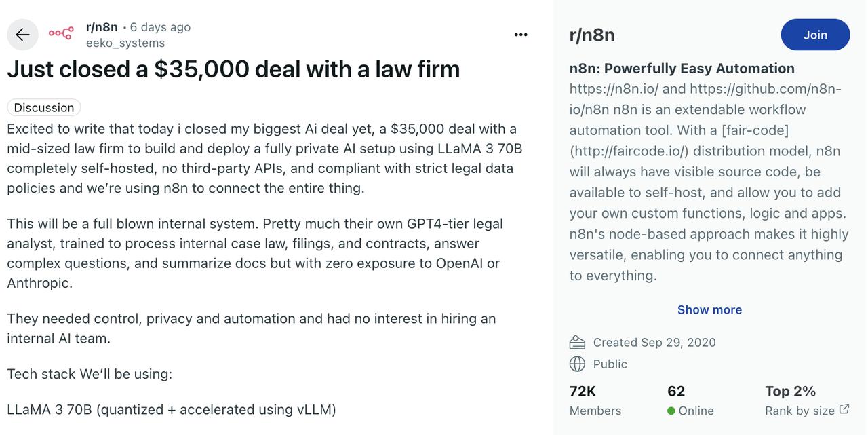Go back using the arrow button
Viewport: 868px width, 435px height.
22,35
